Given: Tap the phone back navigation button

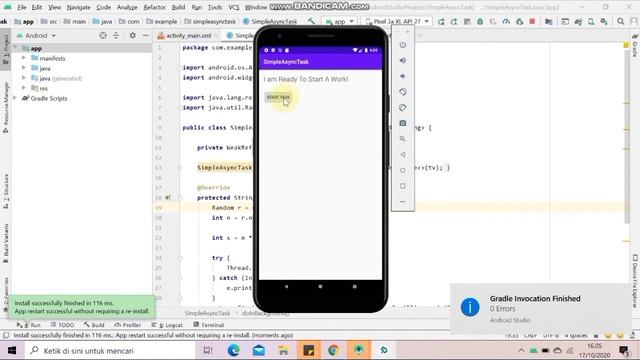Looking at the screenshot, I should 286,287.
